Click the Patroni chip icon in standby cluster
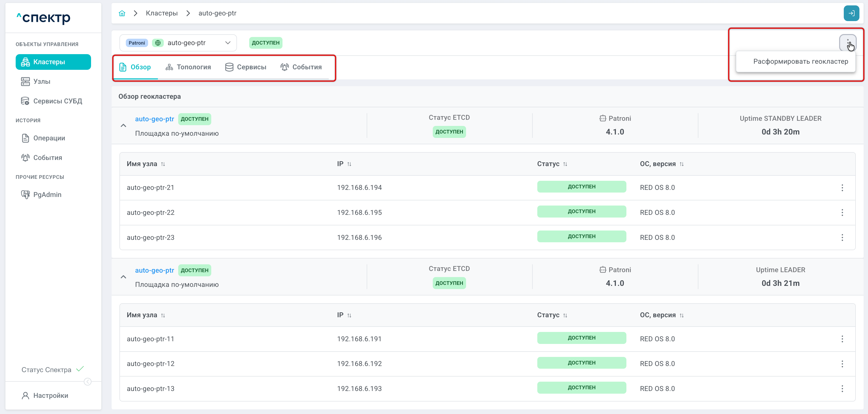This screenshot has height=414, width=868. point(602,118)
